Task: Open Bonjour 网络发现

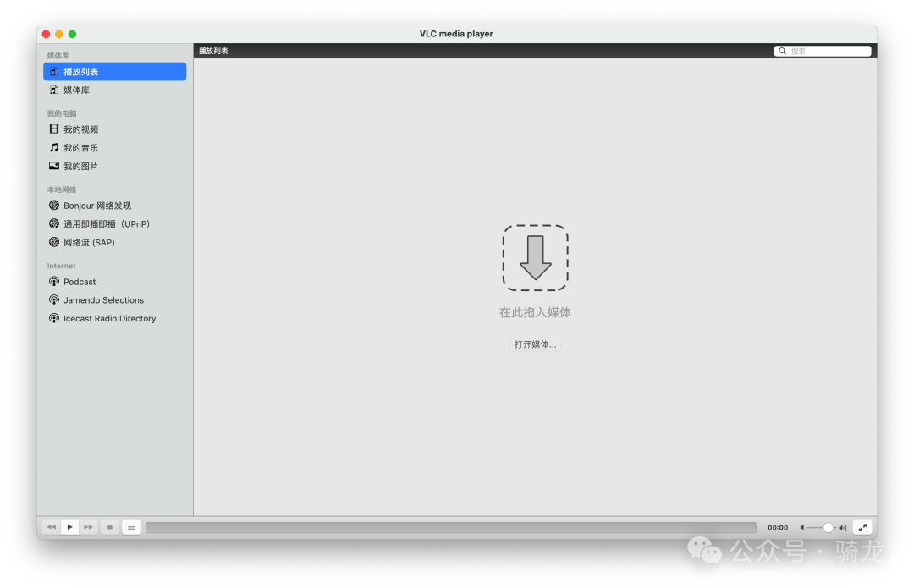Action: pos(115,205)
